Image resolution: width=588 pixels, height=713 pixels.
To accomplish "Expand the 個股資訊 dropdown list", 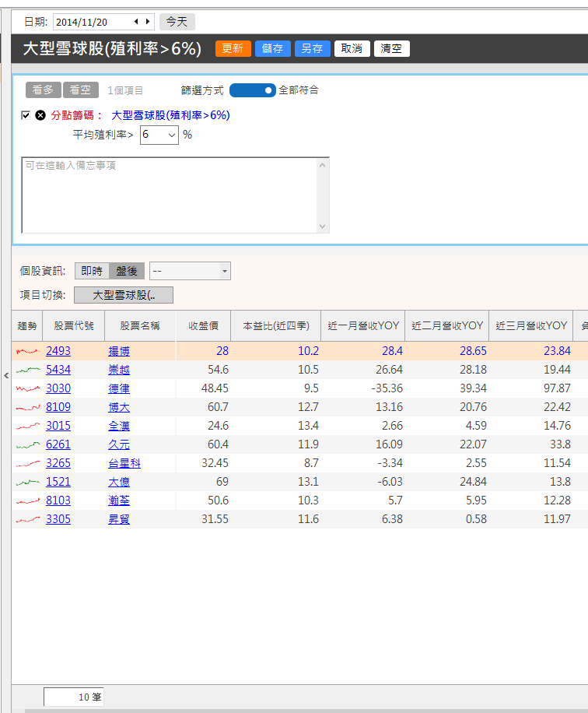I will coord(190,271).
